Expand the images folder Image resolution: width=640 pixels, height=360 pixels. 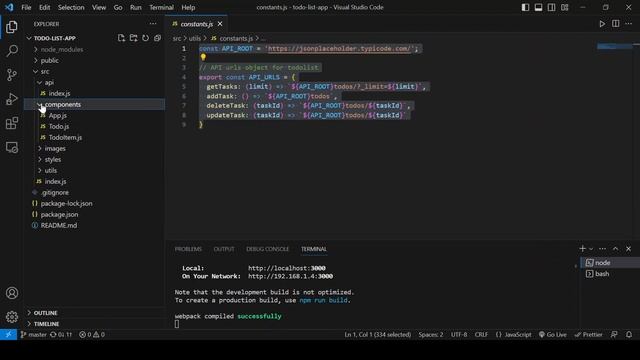(x=94, y=149)
